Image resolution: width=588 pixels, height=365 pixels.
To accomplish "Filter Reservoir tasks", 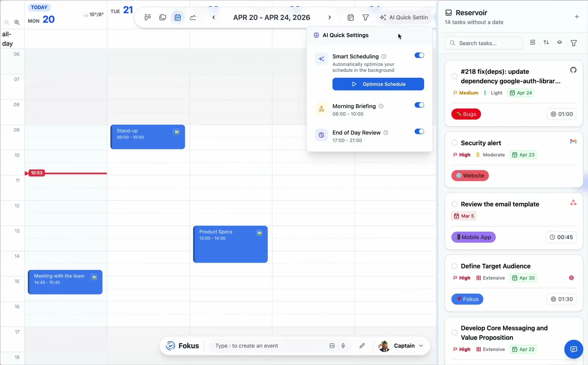I will [x=574, y=43].
